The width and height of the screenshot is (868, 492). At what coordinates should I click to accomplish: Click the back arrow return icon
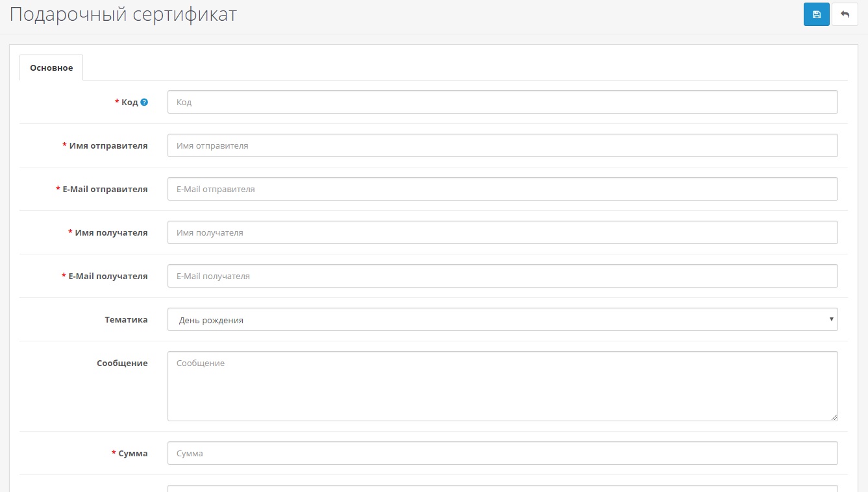tap(845, 14)
